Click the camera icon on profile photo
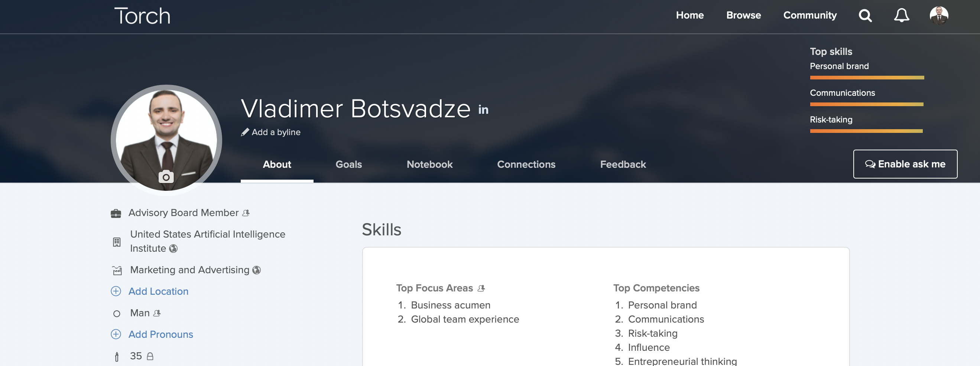This screenshot has height=366, width=980. click(166, 177)
